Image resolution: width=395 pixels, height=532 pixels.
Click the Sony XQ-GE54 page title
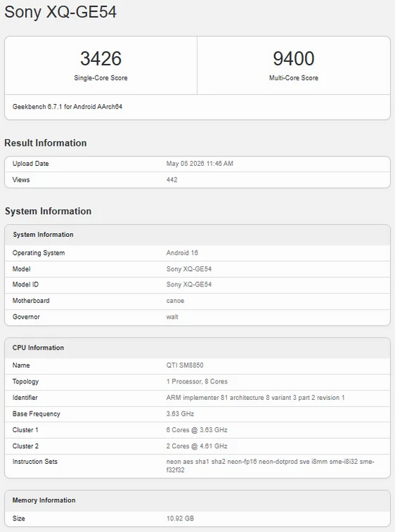coord(60,12)
